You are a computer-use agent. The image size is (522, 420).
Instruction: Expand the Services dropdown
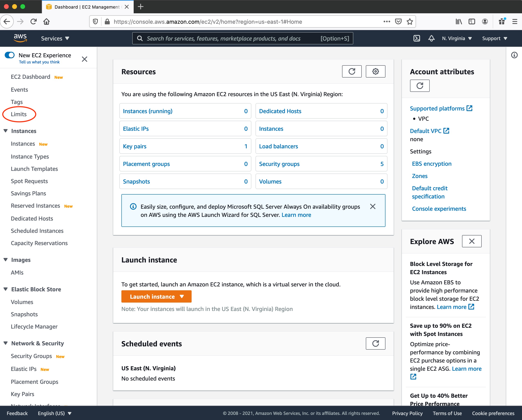[x=55, y=38]
